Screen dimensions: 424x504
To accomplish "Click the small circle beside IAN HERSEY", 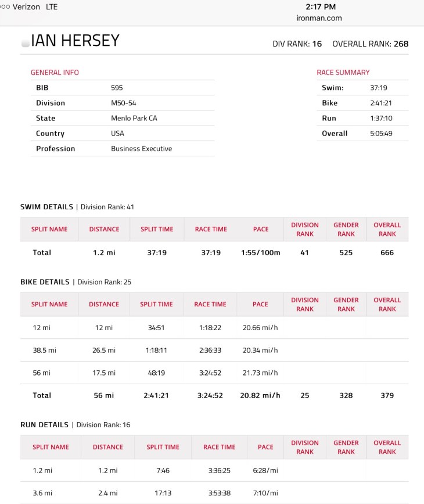I will tap(25, 43).
